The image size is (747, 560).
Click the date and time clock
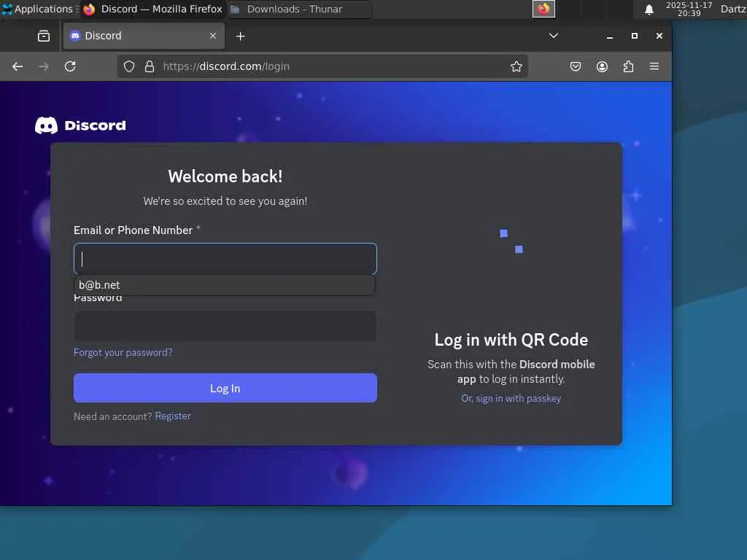point(689,9)
